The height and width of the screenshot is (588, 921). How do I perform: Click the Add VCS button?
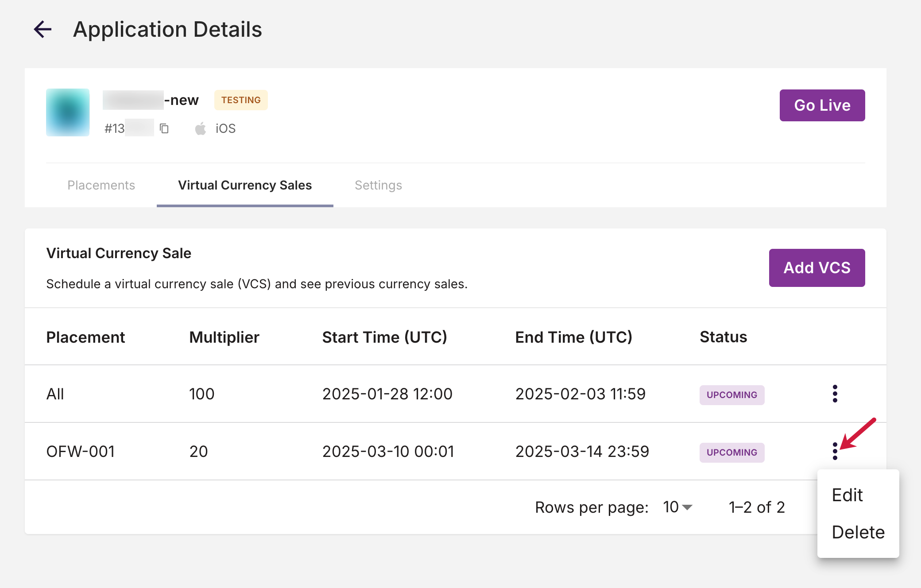[x=817, y=268]
